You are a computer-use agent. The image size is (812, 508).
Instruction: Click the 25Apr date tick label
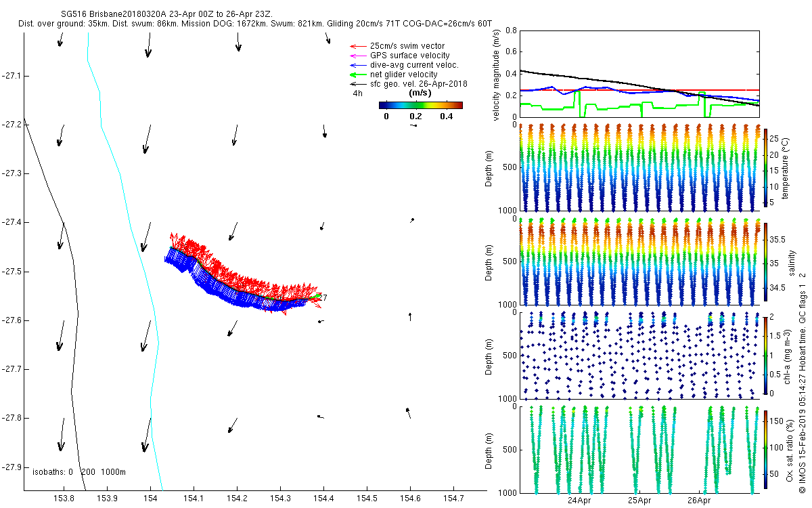(x=639, y=501)
